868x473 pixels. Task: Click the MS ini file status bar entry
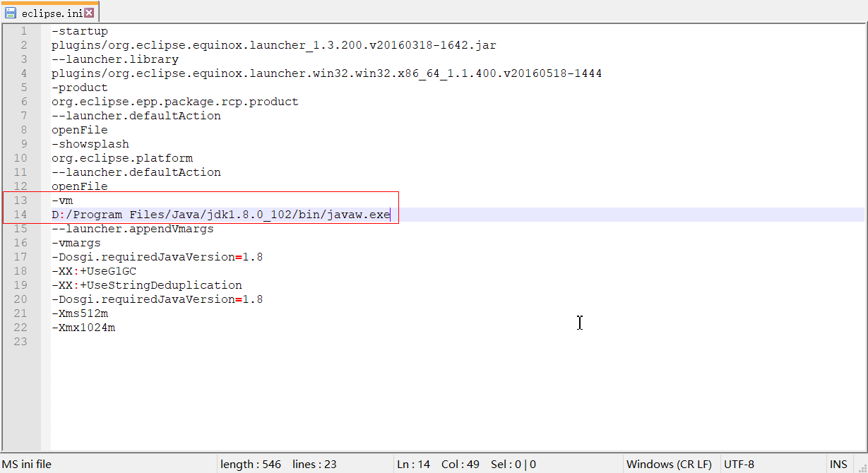pos(26,465)
